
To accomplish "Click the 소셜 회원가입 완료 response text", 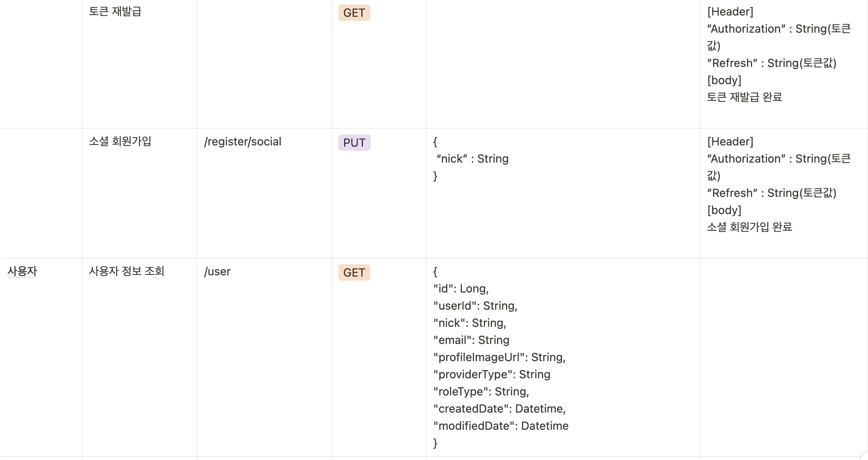I will pyautogui.click(x=749, y=227).
